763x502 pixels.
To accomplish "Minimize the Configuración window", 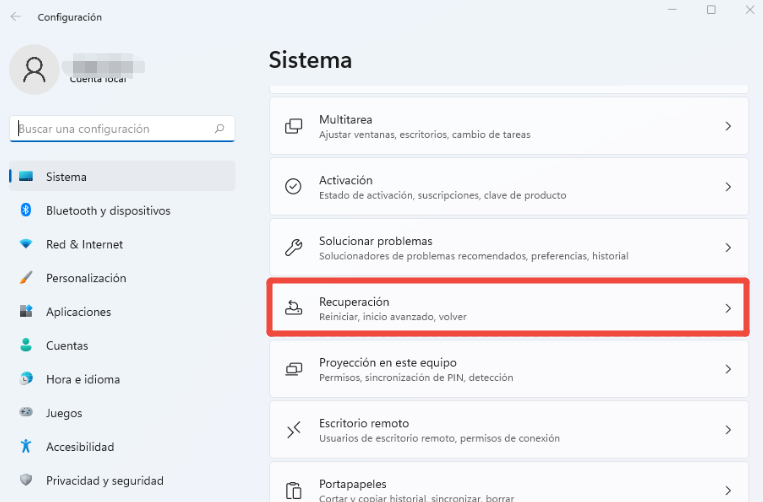I will point(672,10).
